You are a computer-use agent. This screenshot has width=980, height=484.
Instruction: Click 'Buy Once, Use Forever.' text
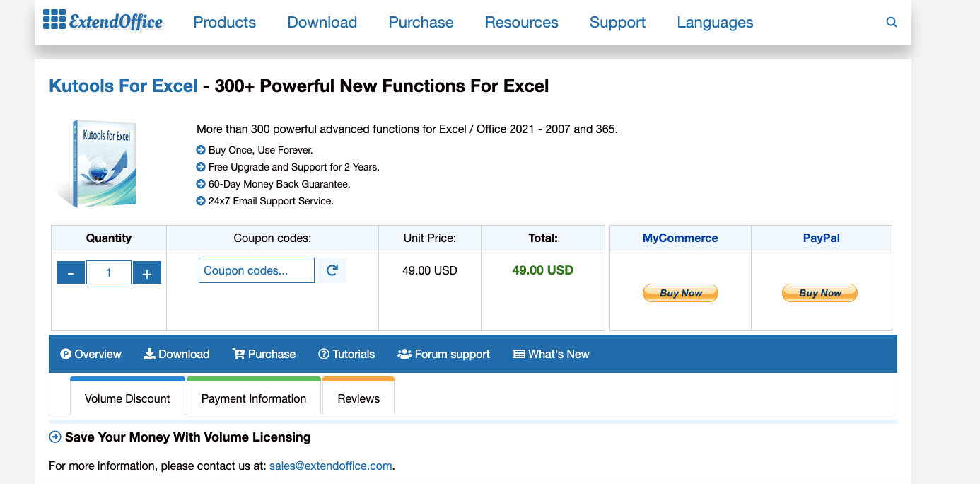pyautogui.click(x=260, y=150)
